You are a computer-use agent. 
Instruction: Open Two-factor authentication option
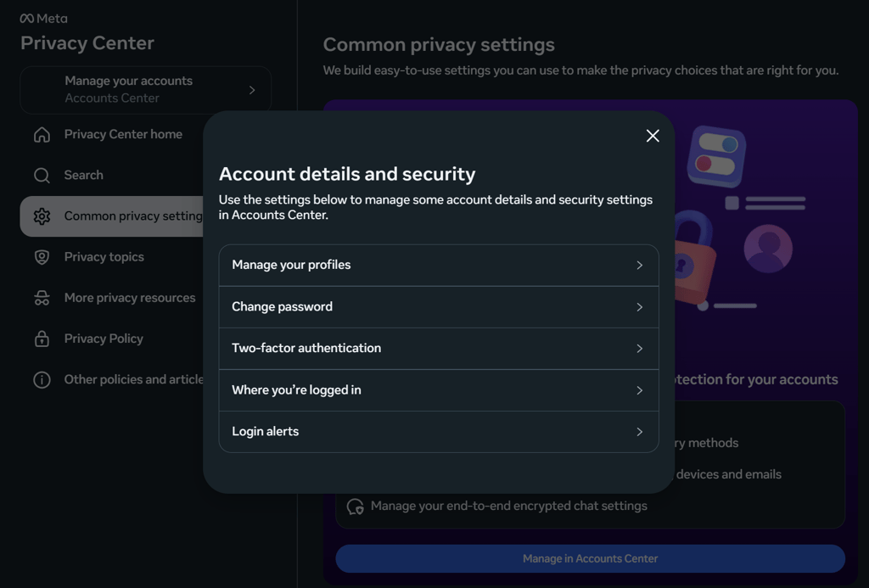coord(439,349)
